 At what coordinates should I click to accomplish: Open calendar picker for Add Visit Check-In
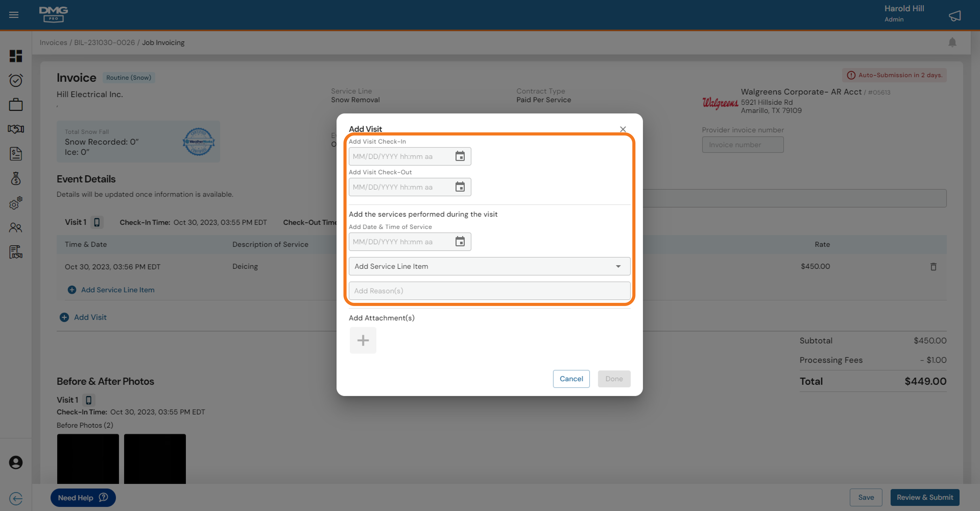point(460,156)
